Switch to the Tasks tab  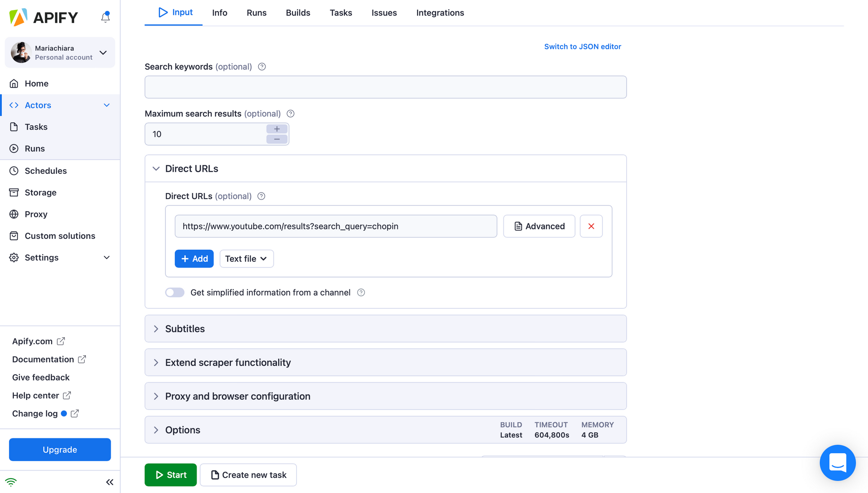coord(341,13)
